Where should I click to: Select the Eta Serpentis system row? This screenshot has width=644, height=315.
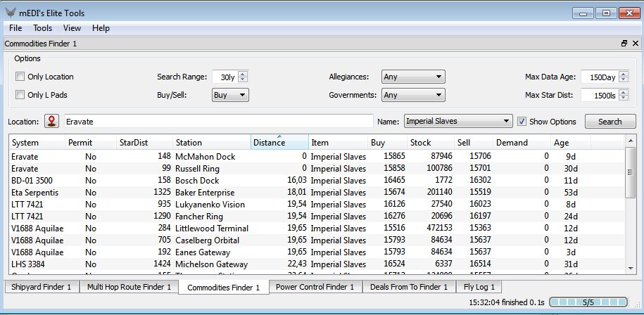(317, 193)
